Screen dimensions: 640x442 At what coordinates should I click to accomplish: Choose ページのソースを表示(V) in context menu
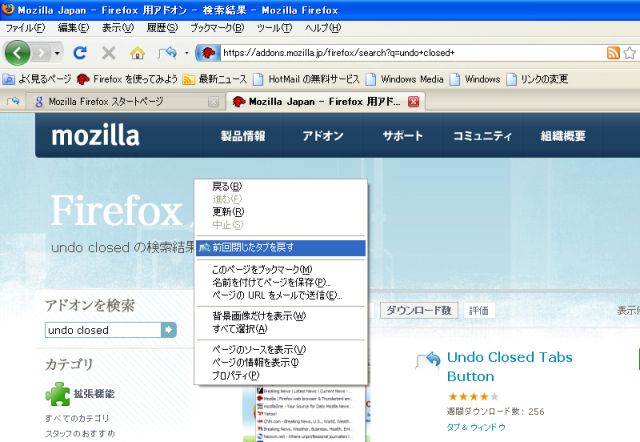(281, 350)
